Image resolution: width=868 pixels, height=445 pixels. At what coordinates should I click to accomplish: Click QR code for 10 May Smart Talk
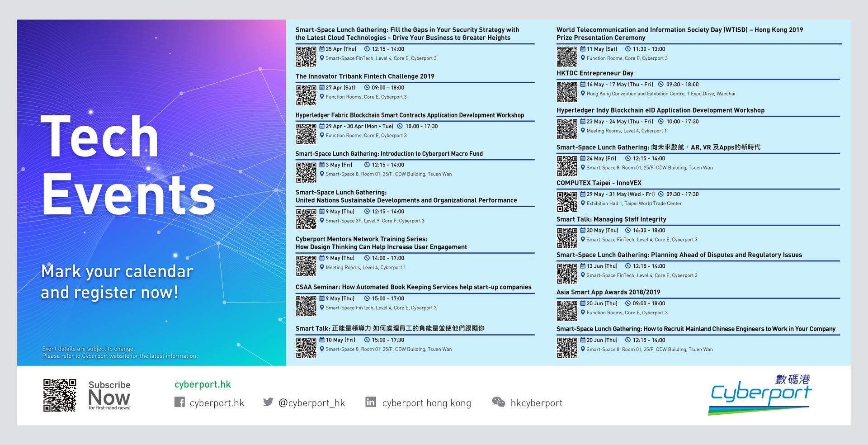pyautogui.click(x=306, y=347)
